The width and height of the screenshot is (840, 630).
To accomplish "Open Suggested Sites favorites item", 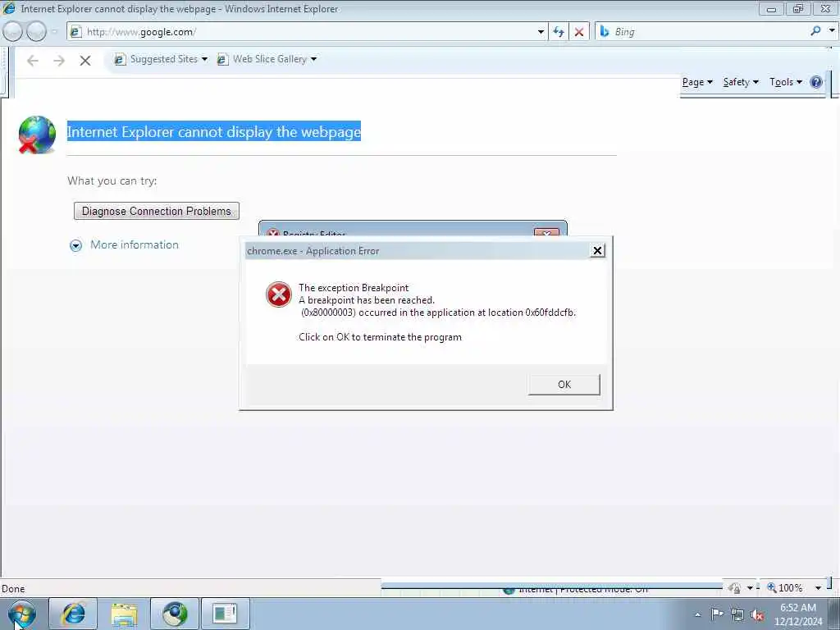I will [160, 59].
